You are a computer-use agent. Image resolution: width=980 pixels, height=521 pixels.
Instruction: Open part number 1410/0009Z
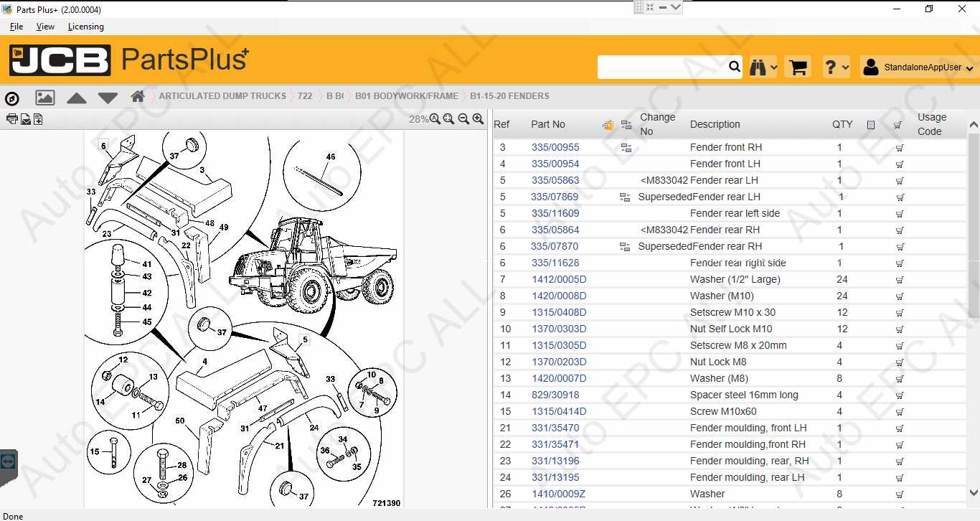558,494
